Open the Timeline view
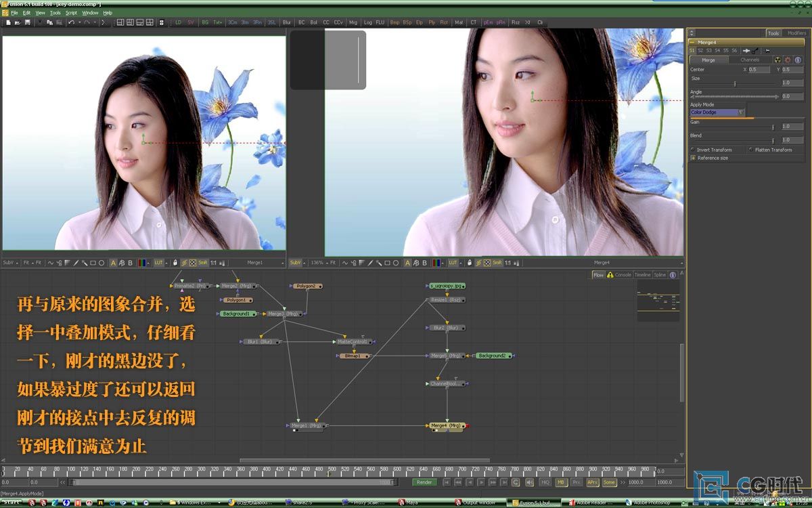 [x=642, y=275]
